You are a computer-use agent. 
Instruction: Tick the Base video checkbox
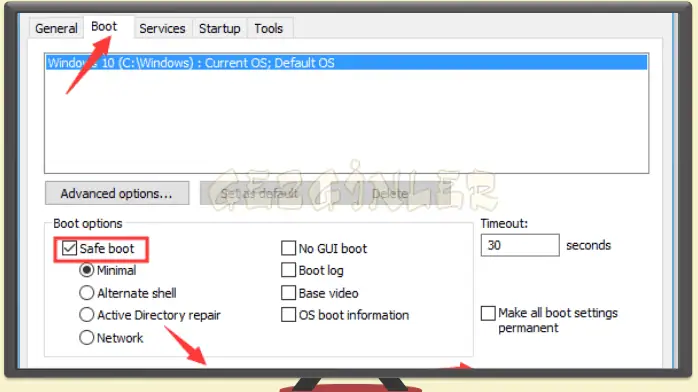[x=288, y=293]
